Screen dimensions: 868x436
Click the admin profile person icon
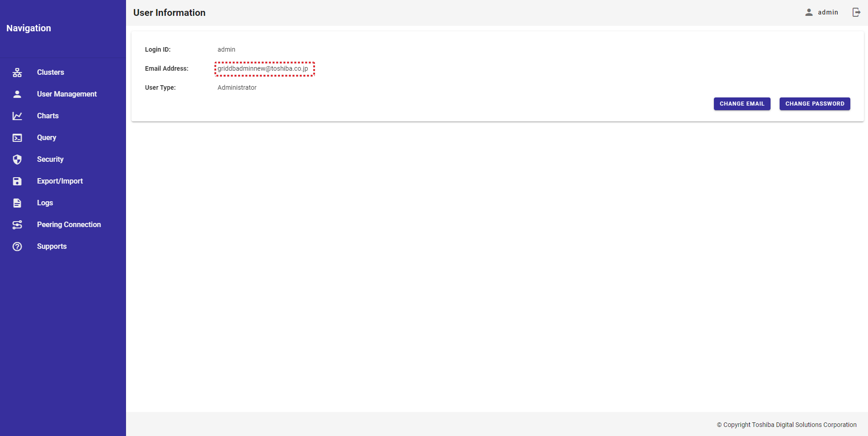tap(809, 12)
